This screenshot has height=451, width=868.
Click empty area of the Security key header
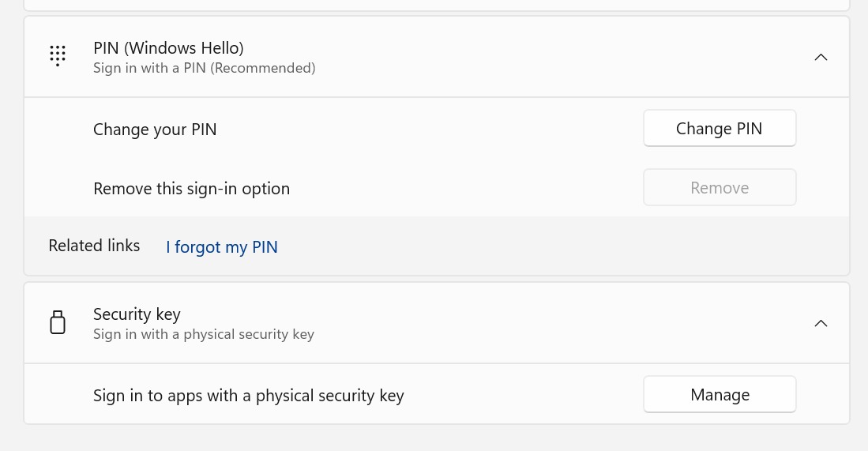click(x=553, y=323)
